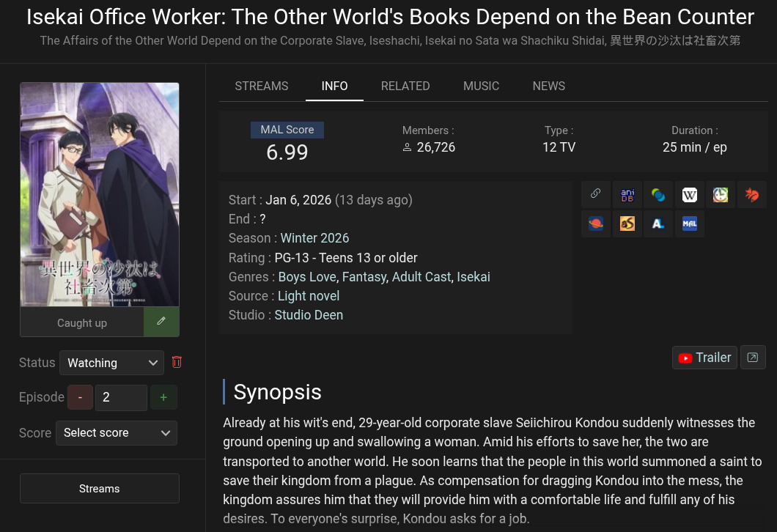Switch to the STREAMS tab
Viewport: 777px width, 532px height.
tap(261, 86)
